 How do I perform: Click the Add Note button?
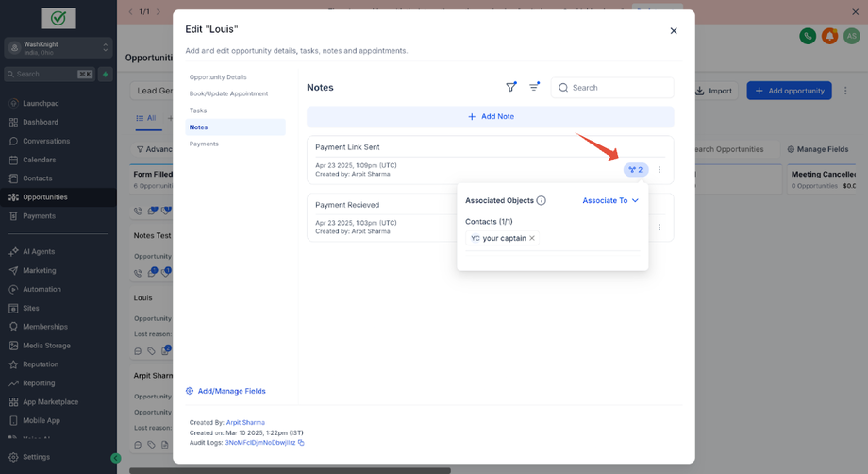coord(490,116)
